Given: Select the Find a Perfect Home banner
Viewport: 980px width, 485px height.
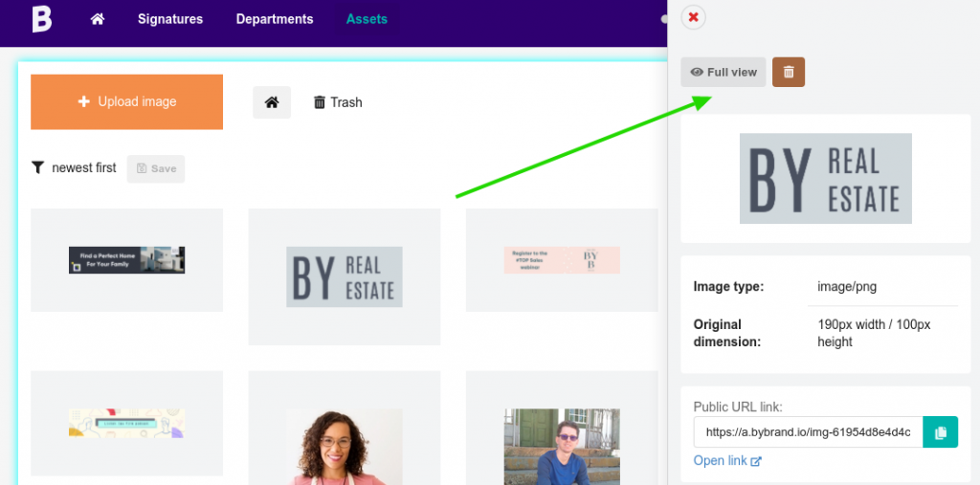Looking at the screenshot, I should pyautogui.click(x=126, y=260).
